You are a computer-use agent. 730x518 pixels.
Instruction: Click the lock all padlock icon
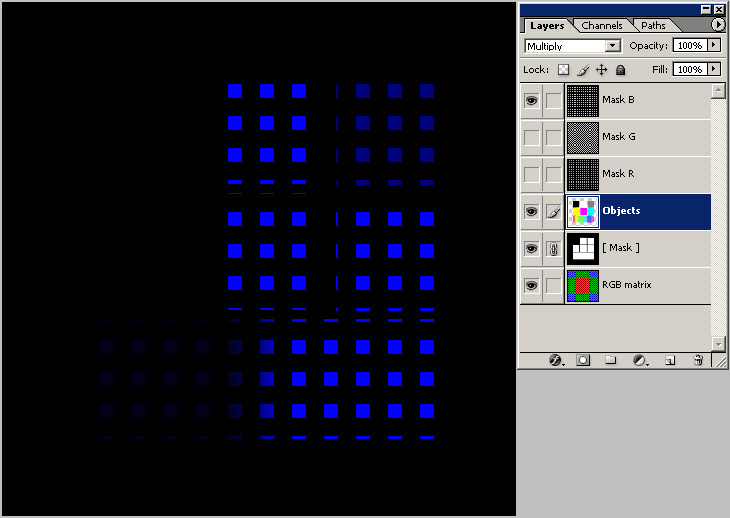coord(620,70)
